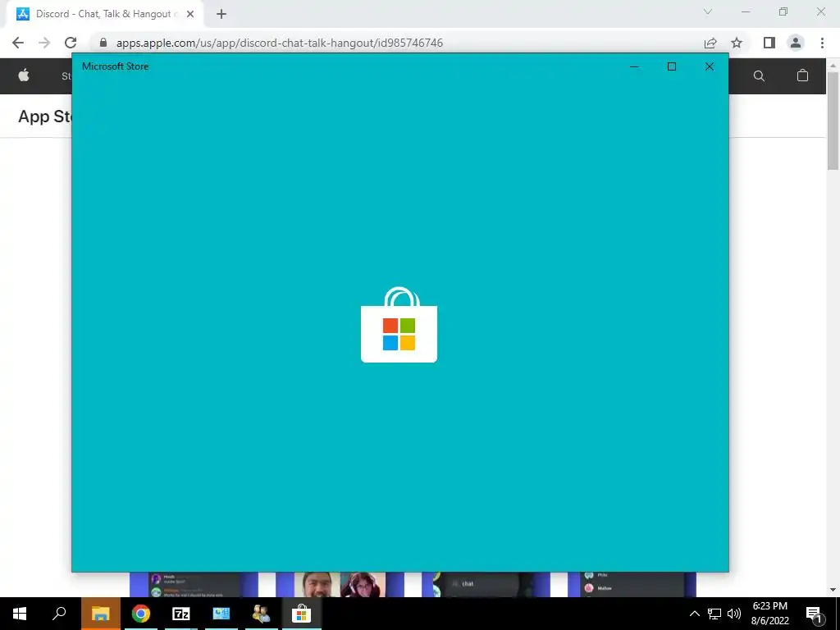Open volume control in tray
The image size is (840, 630).
pos(734,614)
